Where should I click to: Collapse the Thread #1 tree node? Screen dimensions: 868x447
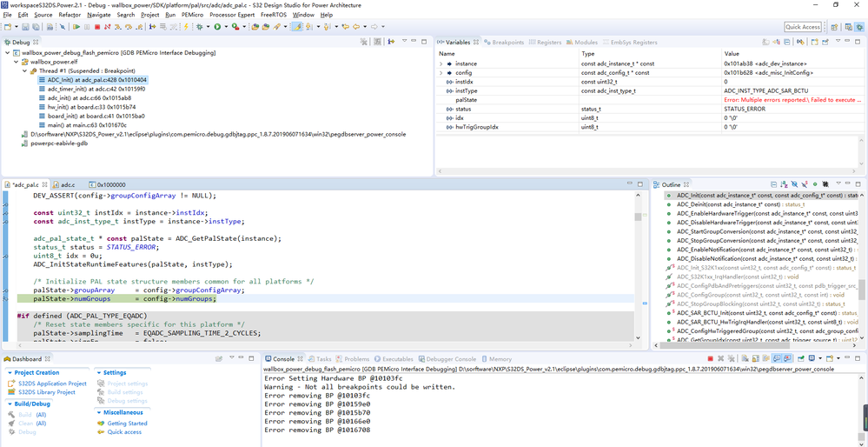25,71
